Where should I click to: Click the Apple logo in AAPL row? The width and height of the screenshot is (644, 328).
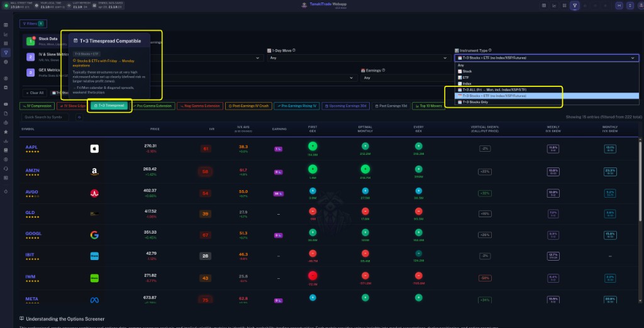tap(94, 149)
